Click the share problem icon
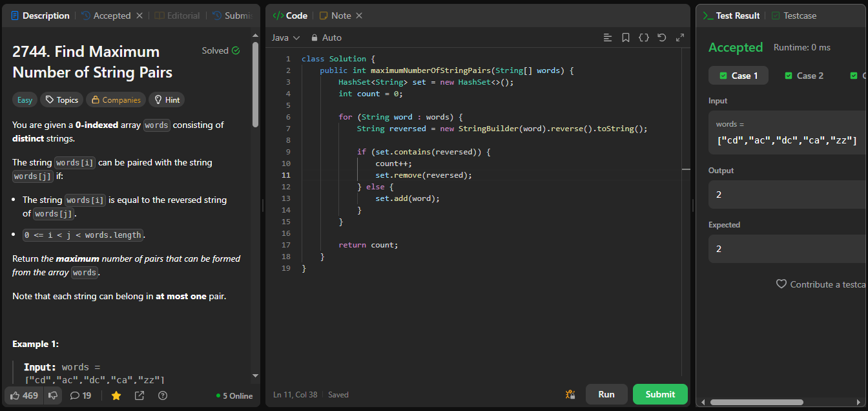The width and height of the screenshot is (868, 411). [x=139, y=395]
